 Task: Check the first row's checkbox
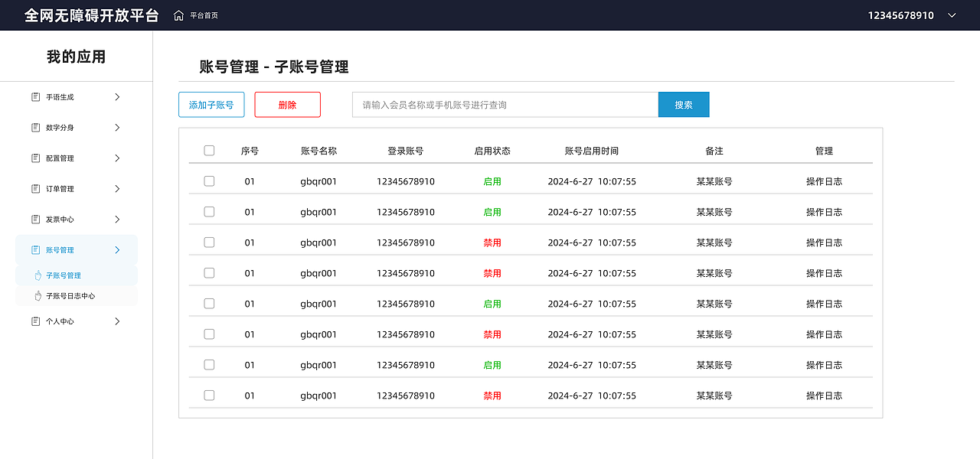[x=209, y=181]
